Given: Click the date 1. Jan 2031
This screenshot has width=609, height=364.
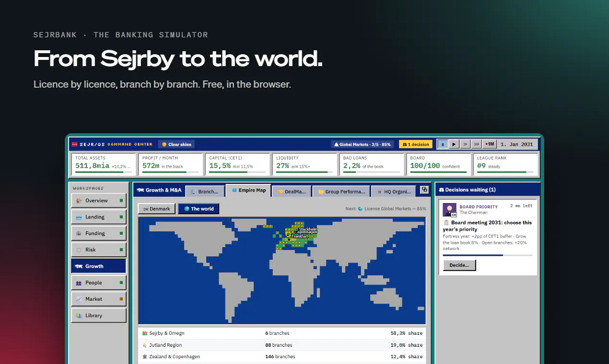Looking at the screenshot, I should (x=516, y=144).
